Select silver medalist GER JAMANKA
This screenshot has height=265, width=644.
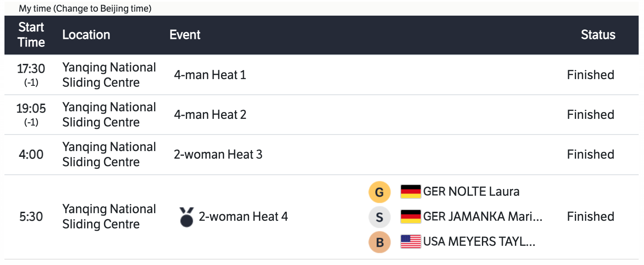[x=482, y=217]
